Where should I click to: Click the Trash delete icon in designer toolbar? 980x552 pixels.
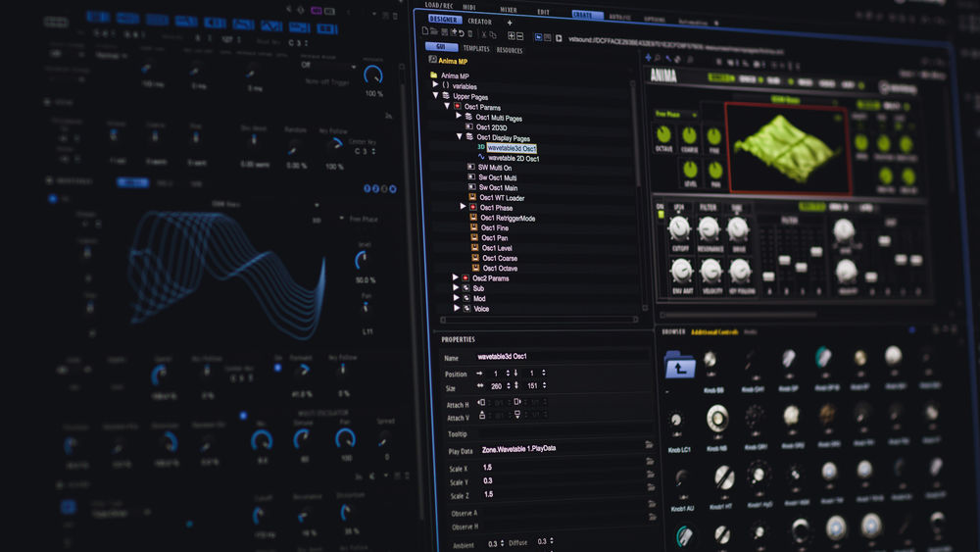[x=470, y=33]
